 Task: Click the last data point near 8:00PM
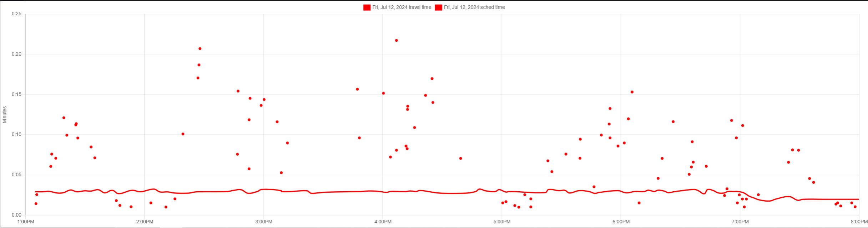click(x=855, y=207)
